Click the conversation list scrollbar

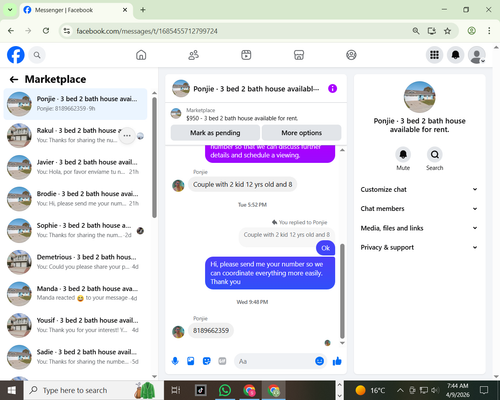154,157
